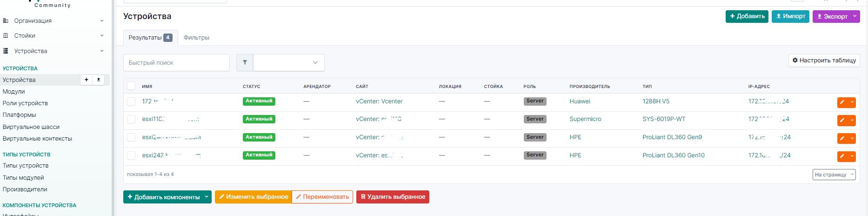
Task: Check the Supermicro device row checkbox
Action: tap(131, 119)
